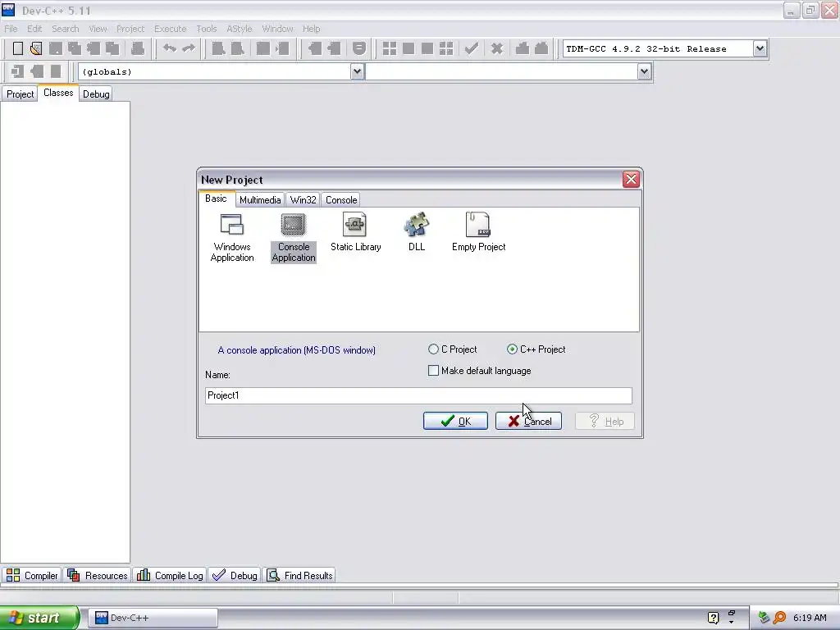Click the Rebuild All toolbar icon
The image size is (840, 630).
pyautogui.click(x=445, y=48)
